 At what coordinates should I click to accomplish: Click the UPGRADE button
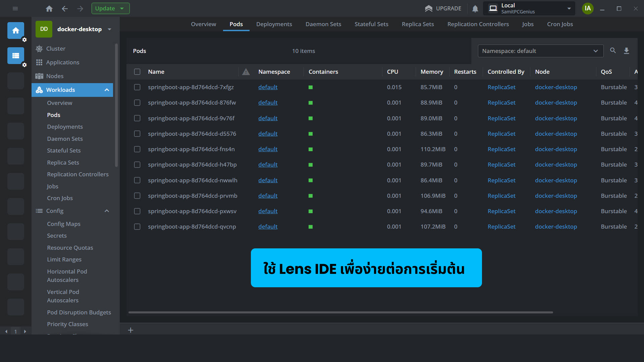(443, 8)
